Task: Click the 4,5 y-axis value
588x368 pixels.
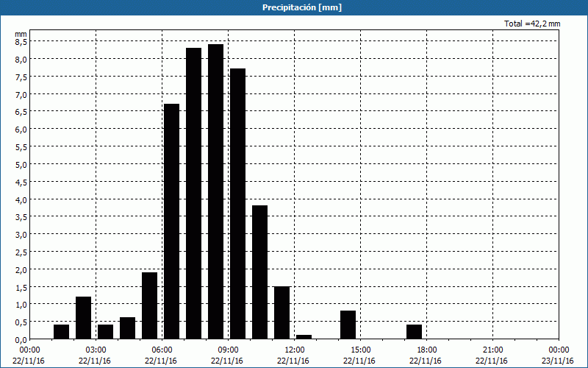Action: [21, 182]
